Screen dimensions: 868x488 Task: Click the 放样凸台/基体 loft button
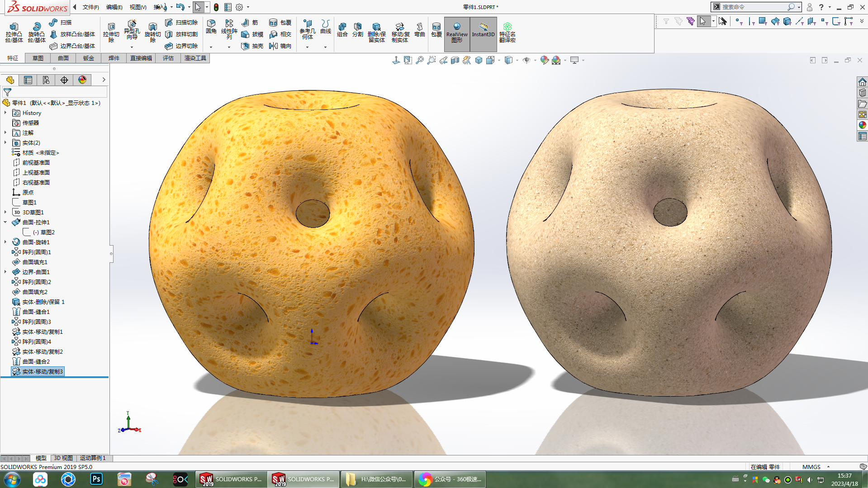[72, 34]
